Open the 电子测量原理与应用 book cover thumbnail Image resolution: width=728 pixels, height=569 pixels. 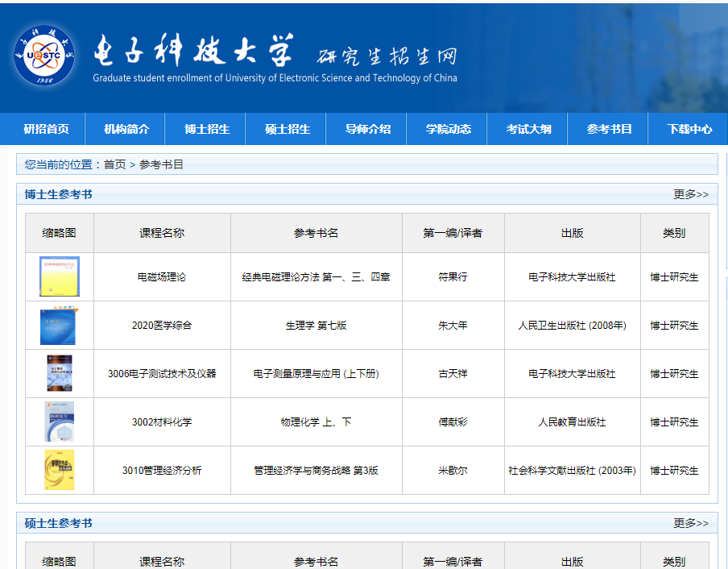(60, 373)
